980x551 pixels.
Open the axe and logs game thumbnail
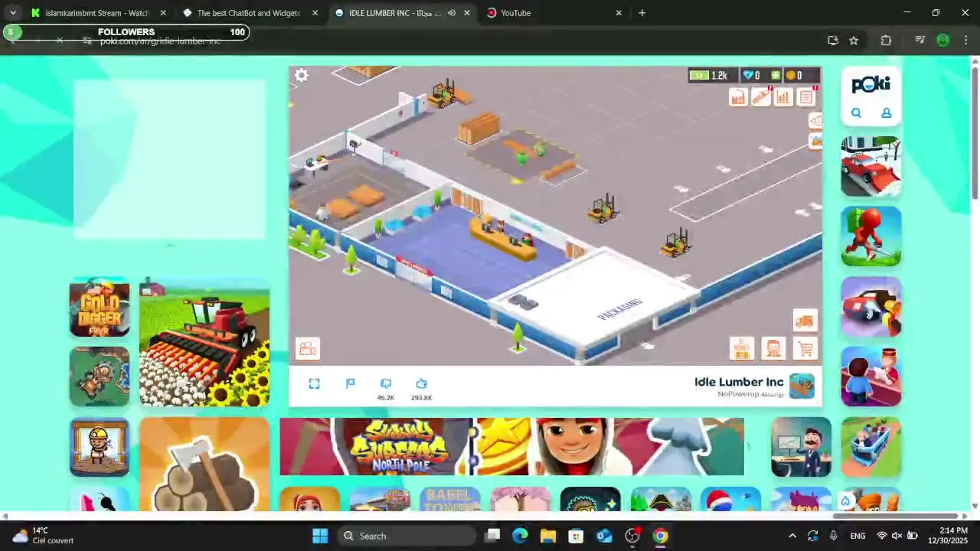[204, 464]
